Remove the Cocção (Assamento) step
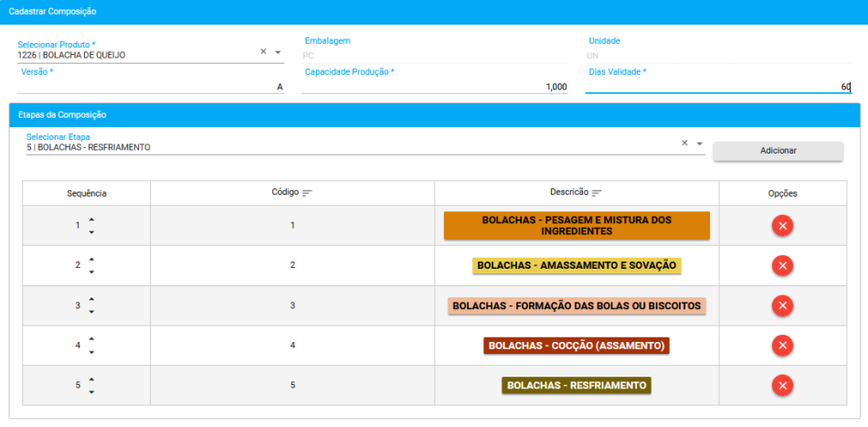This screenshot has height=427, width=868. tap(782, 346)
